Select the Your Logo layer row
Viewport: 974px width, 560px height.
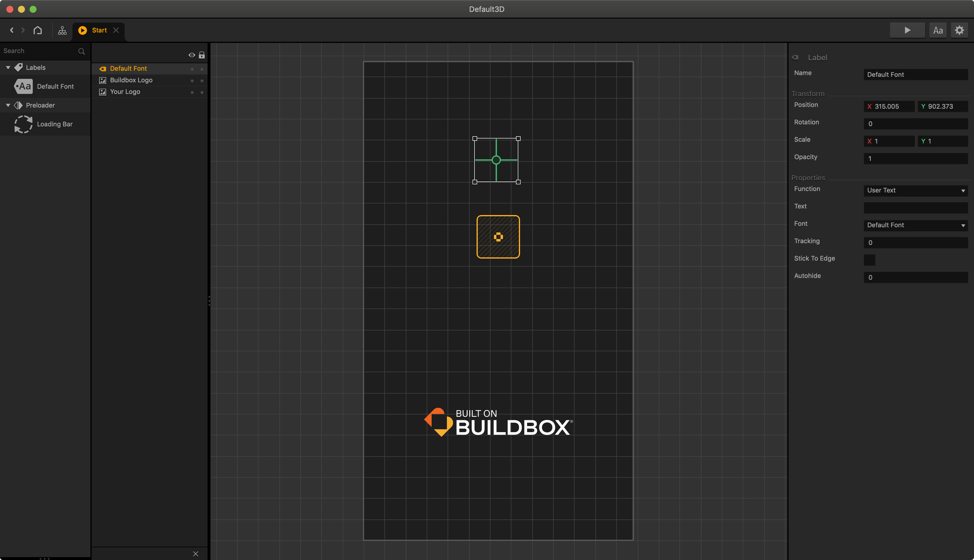150,92
